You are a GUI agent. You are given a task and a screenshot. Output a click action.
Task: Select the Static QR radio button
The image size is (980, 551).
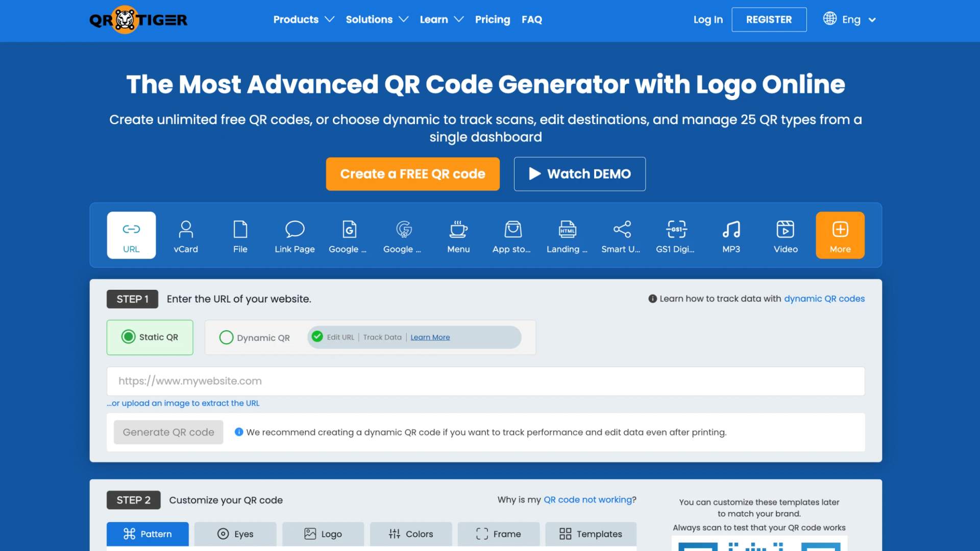click(x=128, y=337)
